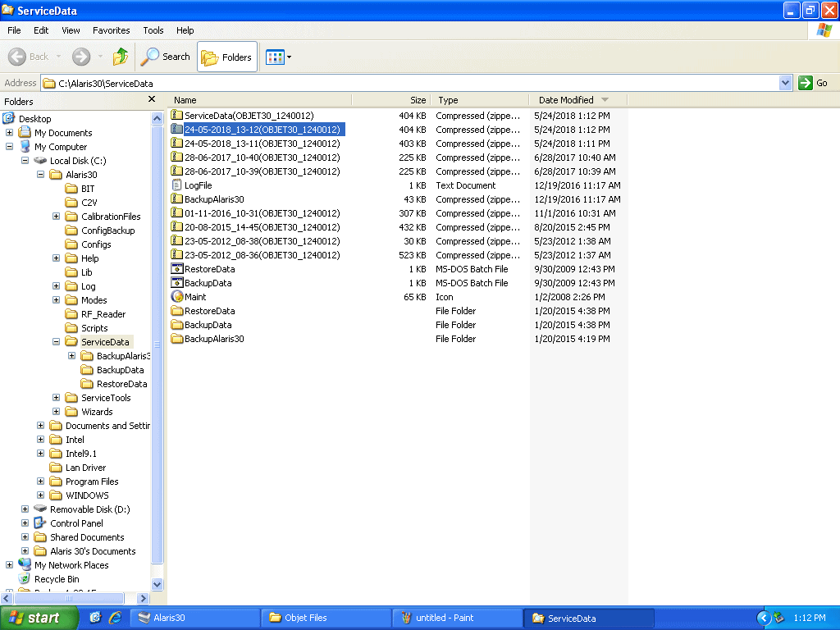This screenshot has width=840, height=630.
Task: Select the highlighted 24-05-2018_13-12 archive name
Action: pos(262,129)
